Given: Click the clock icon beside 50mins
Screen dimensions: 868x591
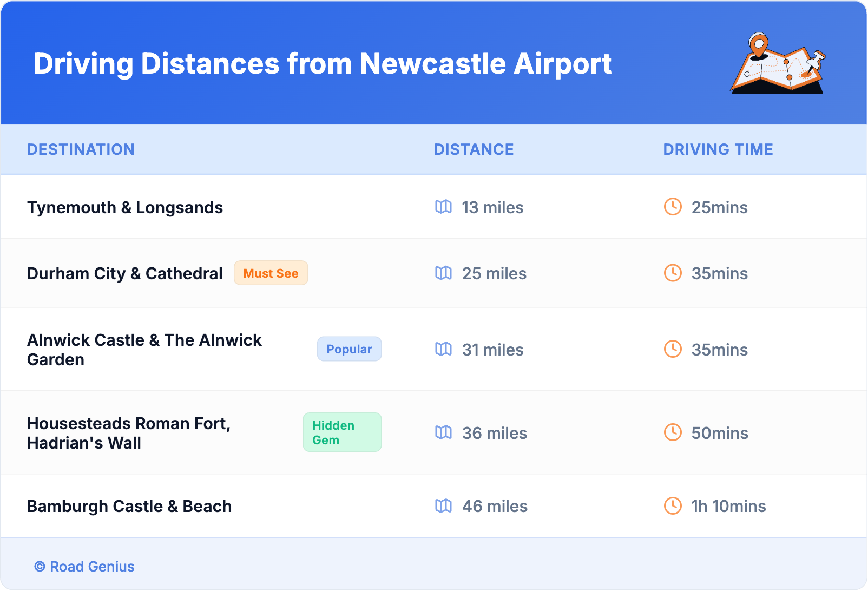Looking at the screenshot, I should click(673, 432).
